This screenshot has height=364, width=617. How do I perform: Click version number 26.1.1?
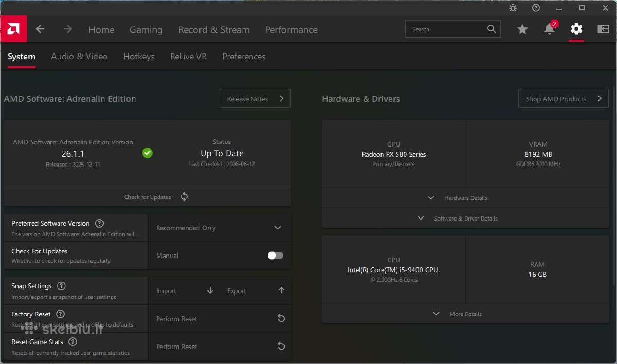coord(72,153)
